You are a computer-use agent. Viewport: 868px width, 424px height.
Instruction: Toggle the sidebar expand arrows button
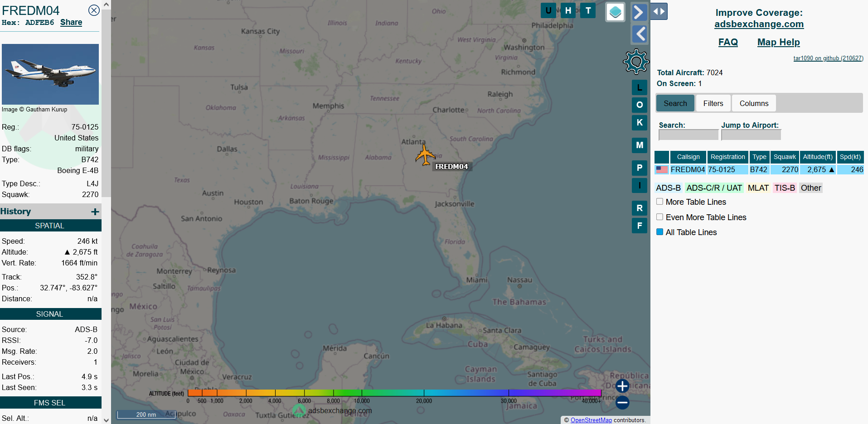[x=659, y=11]
